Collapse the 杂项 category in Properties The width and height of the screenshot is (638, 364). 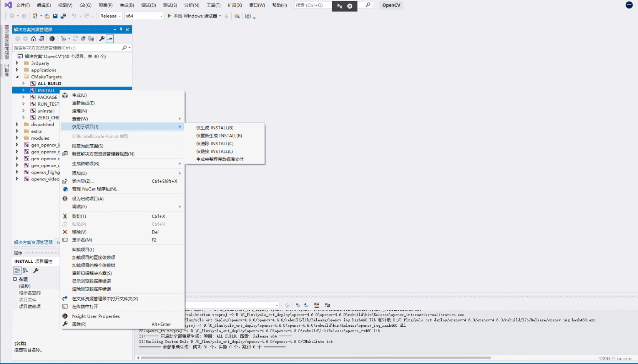[x=15, y=279]
